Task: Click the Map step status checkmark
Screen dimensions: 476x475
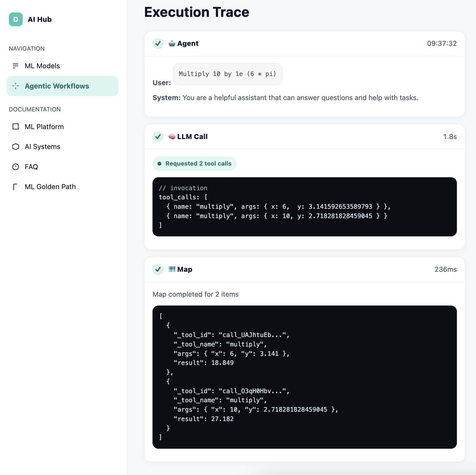Action: (x=158, y=269)
